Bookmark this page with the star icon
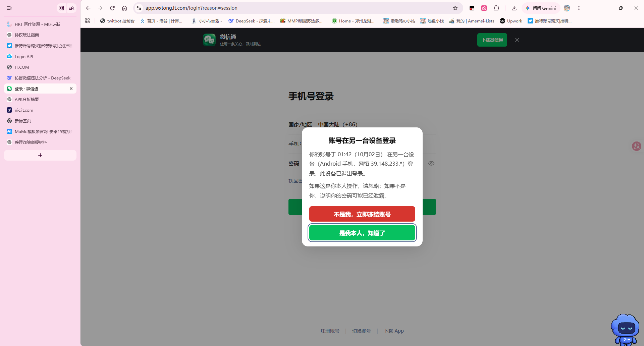 point(455,8)
